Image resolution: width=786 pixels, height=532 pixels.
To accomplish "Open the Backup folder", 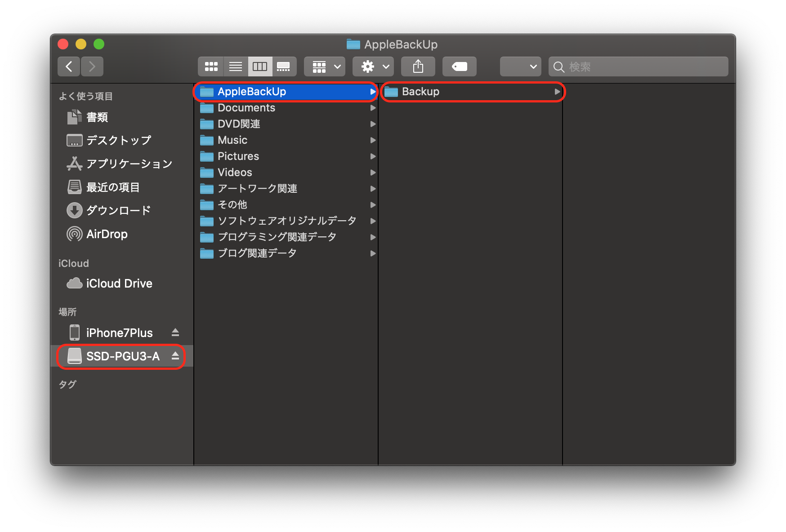I will coord(420,92).
